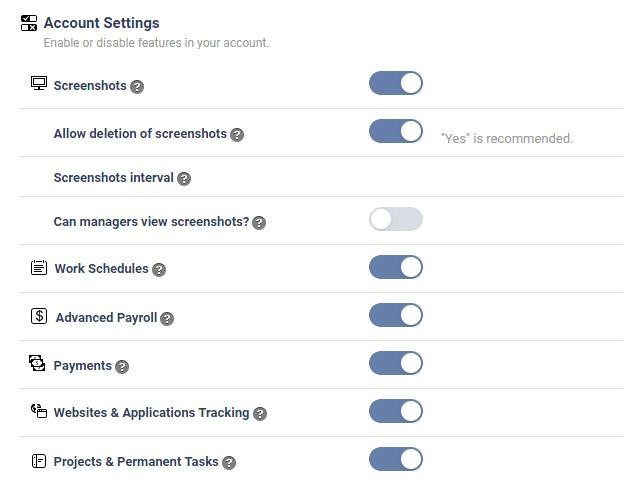This screenshot has width=641, height=483.
Task: Click the Account Settings header icon
Action: click(29, 23)
